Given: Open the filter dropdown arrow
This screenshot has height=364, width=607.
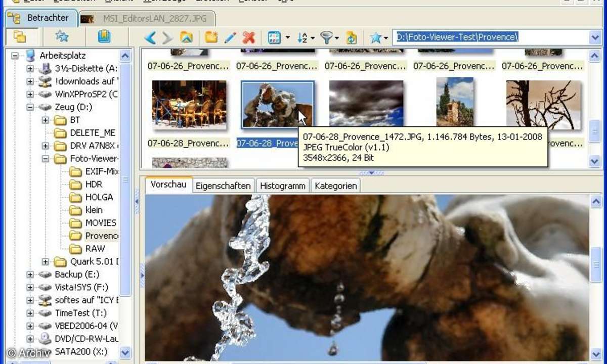Looking at the screenshot, I should click(x=337, y=37).
